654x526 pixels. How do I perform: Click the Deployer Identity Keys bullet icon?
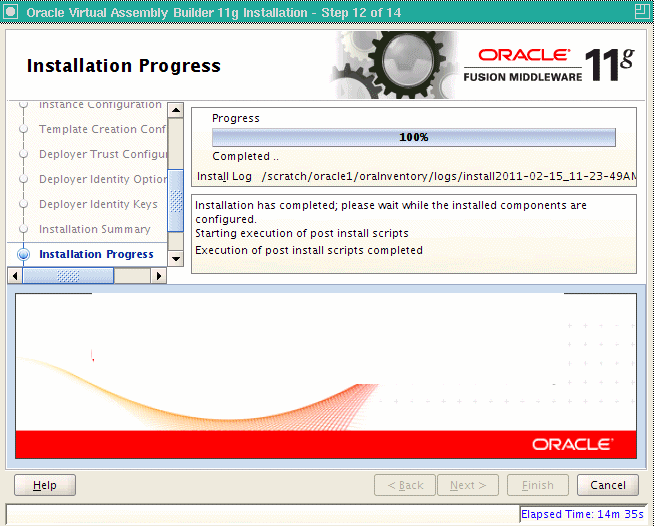coord(24,204)
